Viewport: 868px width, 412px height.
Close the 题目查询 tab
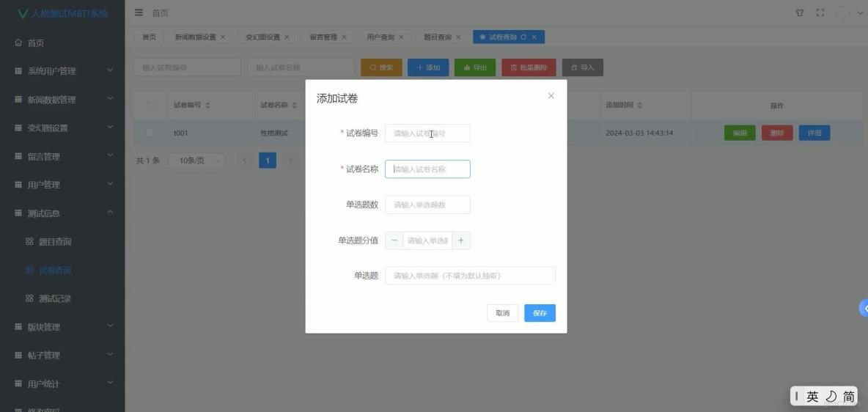coord(457,37)
